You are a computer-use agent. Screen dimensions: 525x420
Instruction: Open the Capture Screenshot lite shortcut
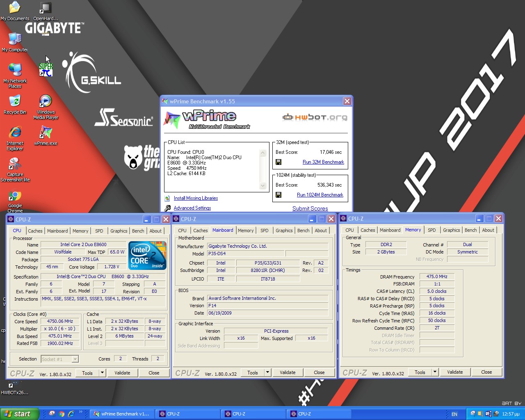point(15,169)
